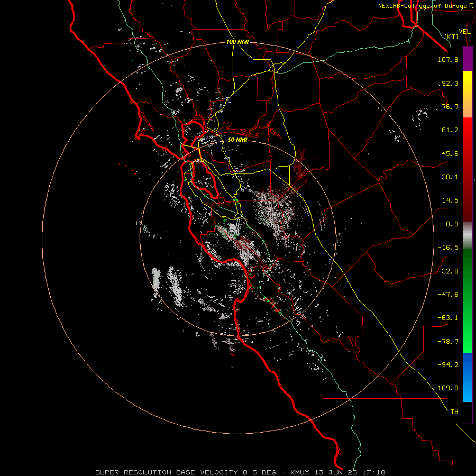
Task: Click the purple segment of color bar
Action: pos(467,59)
